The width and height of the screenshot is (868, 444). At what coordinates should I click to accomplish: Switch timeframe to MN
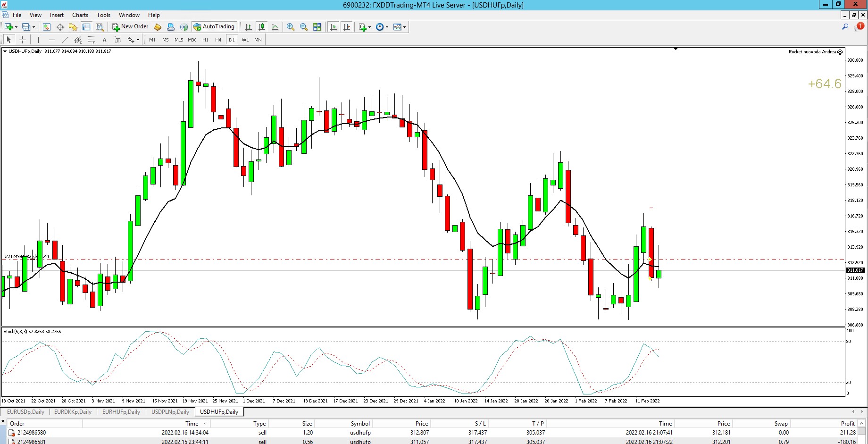tap(258, 40)
